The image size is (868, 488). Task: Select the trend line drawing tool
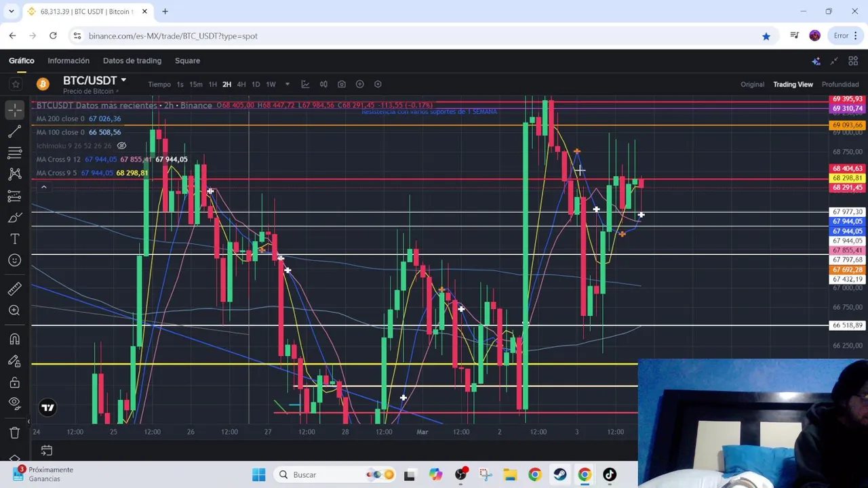(15, 131)
